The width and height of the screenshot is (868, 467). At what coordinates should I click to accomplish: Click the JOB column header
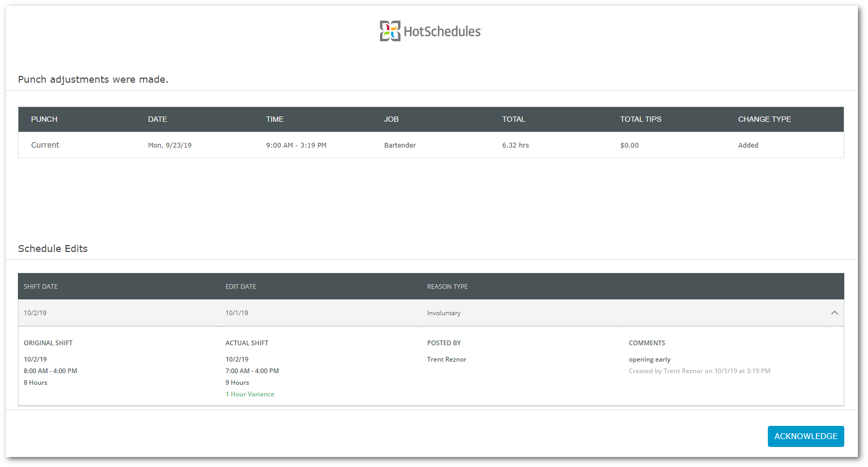(391, 119)
